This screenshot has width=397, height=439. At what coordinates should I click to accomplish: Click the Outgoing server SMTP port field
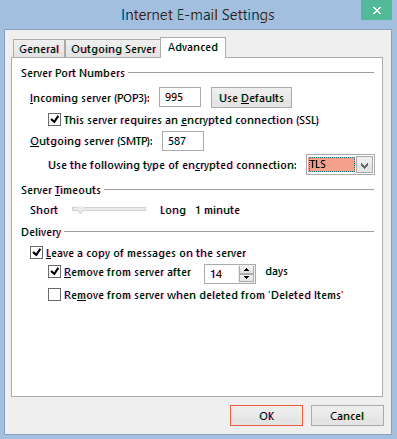[x=183, y=141]
